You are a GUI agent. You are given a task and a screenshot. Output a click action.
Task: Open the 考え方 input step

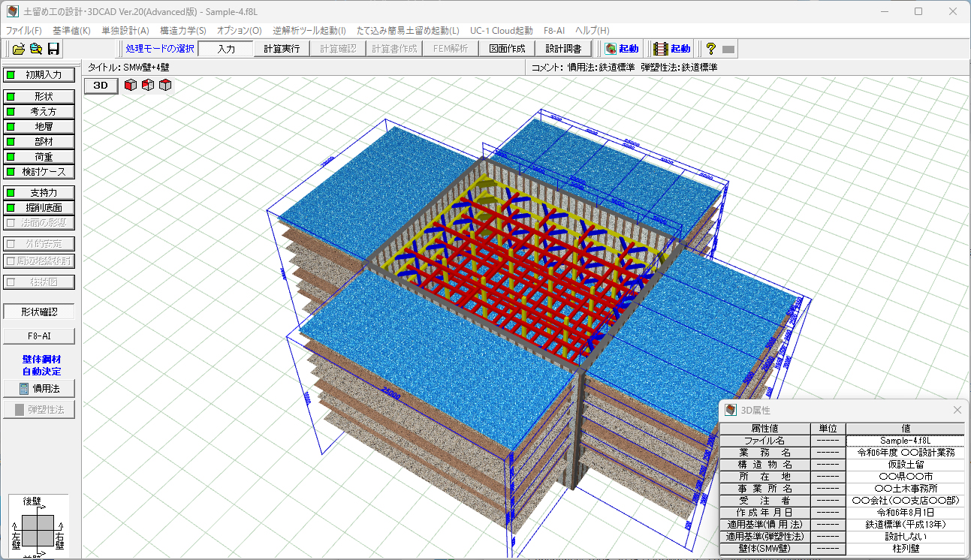(x=39, y=112)
